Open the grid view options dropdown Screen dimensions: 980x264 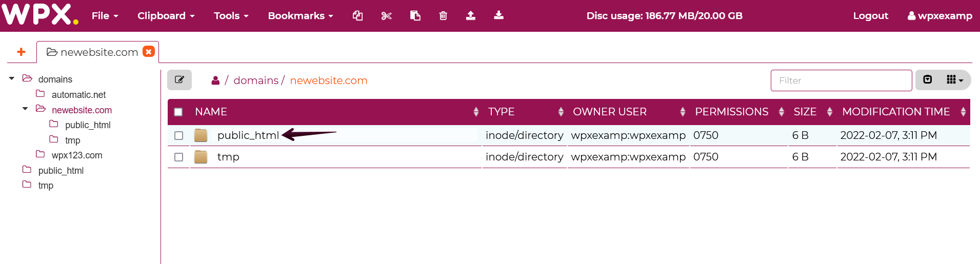(954, 80)
